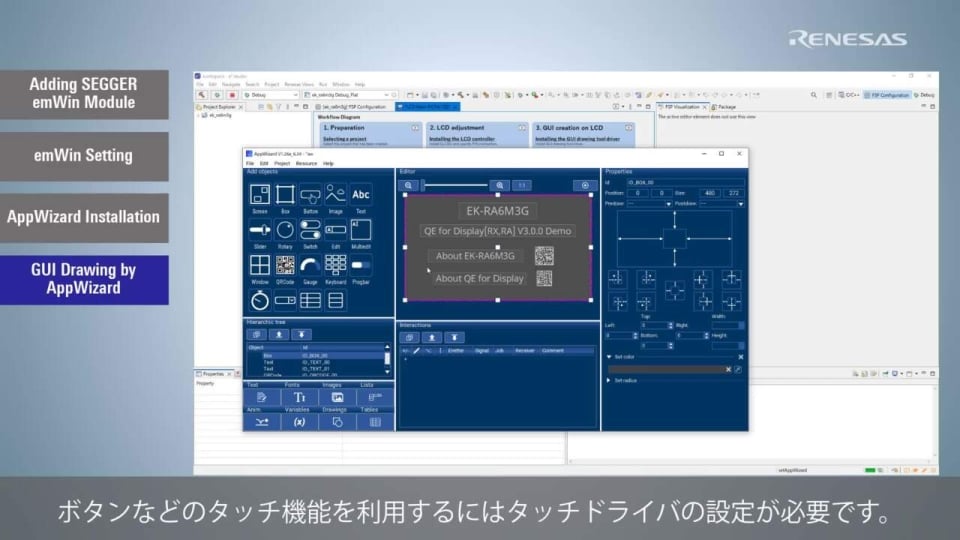Choose the QRCode object icon
This screenshot has height=540, width=960.
pyautogui.click(x=285, y=265)
